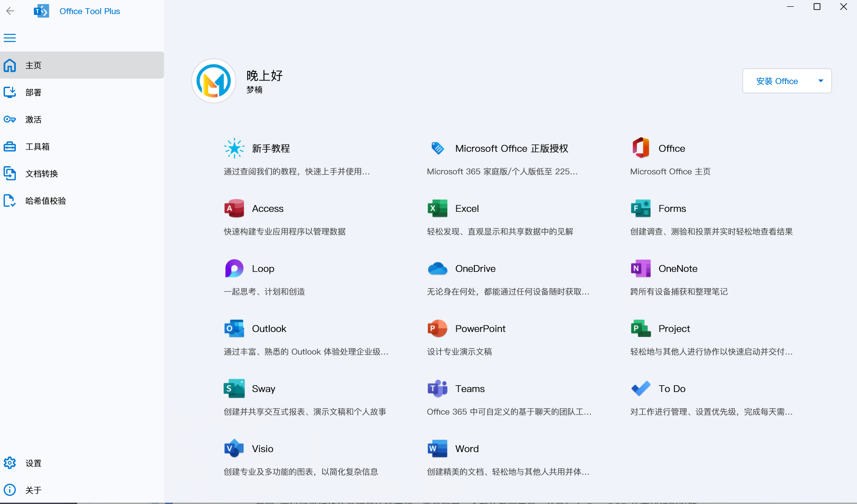Click the Office Tool Plus logo icon
This screenshot has width=857, height=504.
coord(41,11)
